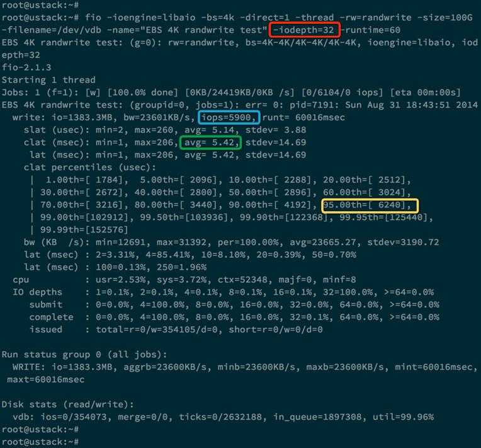Click the 'Starting 1 thread' line
The width and height of the screenshot is (481, 448).
click(48, 80)
